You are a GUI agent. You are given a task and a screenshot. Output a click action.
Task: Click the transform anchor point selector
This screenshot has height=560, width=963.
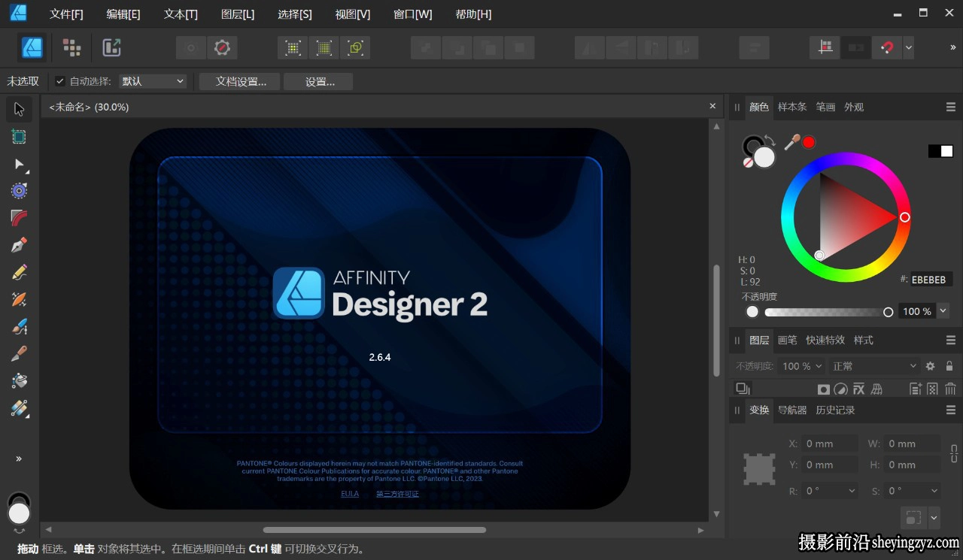[x=759, y=469]
